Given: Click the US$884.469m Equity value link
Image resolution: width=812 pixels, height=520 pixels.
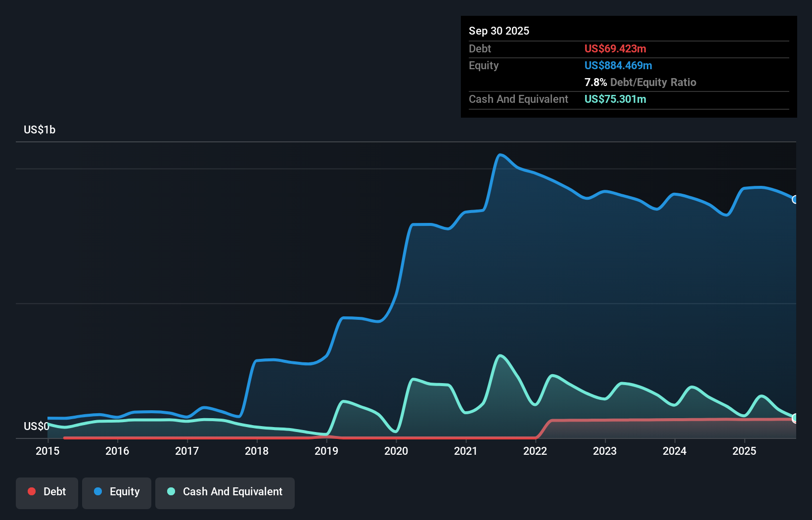Looking at the screenshot, I should tap(618, 65).
